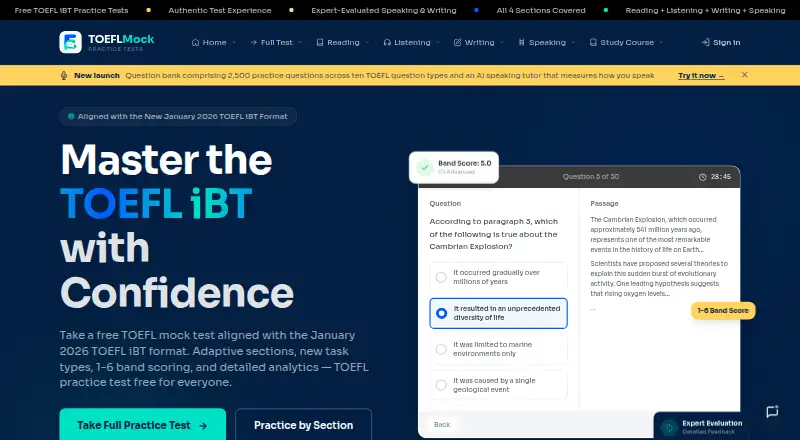Click the microphone icon in New launch banner
Image resolution: width=800 pixels, height=440 pixels.
coord(64,76)
